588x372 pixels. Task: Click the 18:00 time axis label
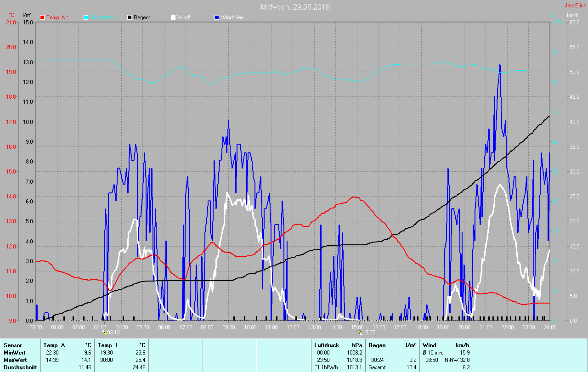[x=421, y=327]
